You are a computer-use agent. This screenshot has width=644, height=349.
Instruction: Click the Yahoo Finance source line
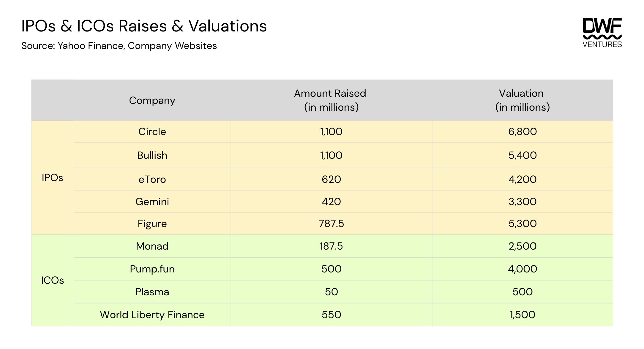coord(119,46)
